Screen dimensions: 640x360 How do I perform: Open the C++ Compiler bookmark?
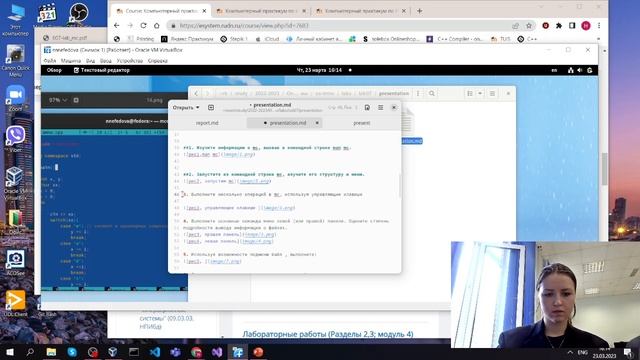pyautogui.click(x=455, y=39)
